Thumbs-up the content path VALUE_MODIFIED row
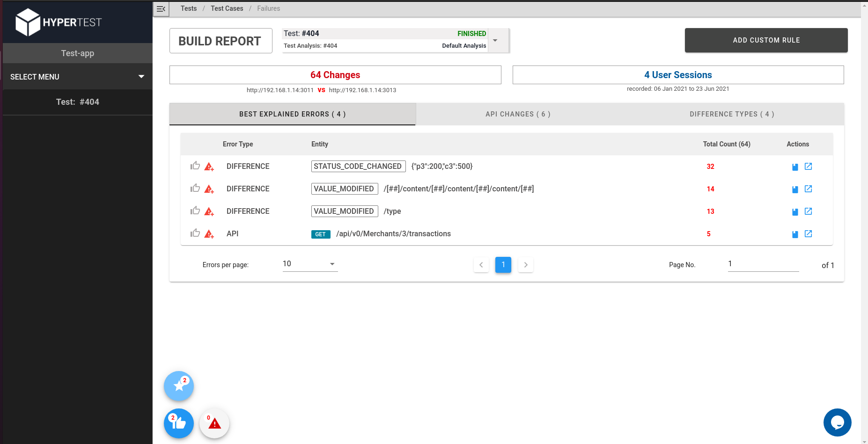868x444 pixels. [195, 188]
